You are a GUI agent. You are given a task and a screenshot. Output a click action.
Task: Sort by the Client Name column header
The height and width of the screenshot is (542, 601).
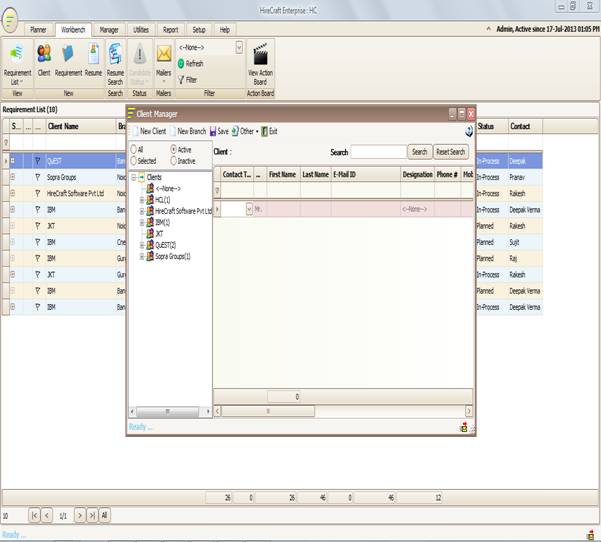pyautogui.click(x=80, y=126)
